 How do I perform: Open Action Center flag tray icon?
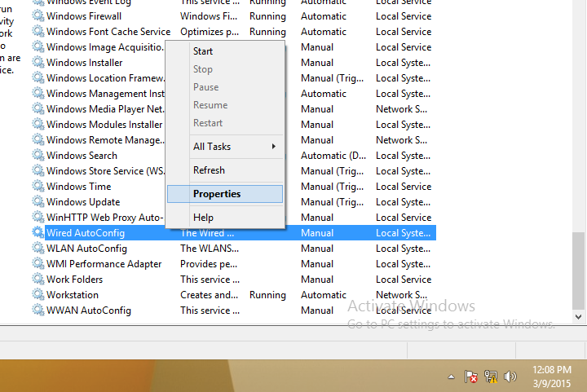coord(470,377)
